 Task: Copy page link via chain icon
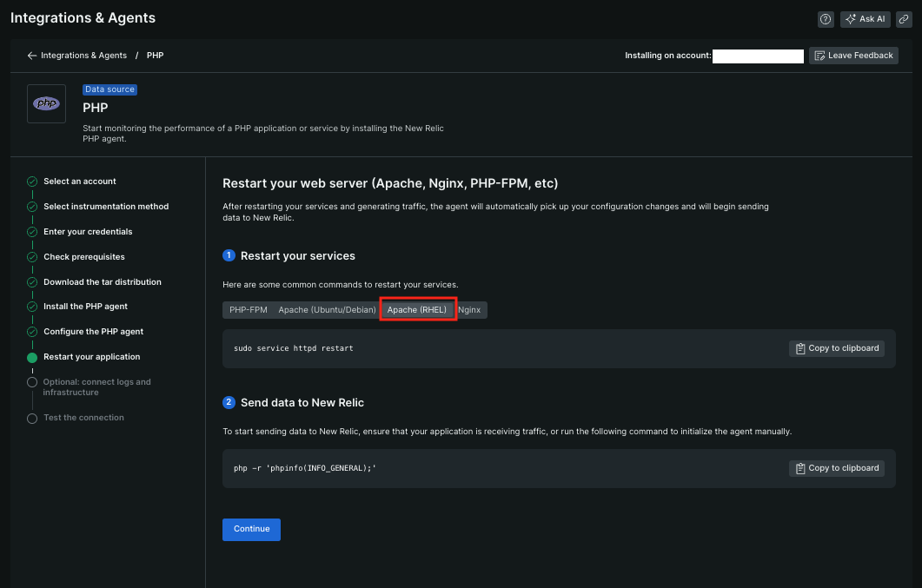pyautogui.click(x=904, y=19)
